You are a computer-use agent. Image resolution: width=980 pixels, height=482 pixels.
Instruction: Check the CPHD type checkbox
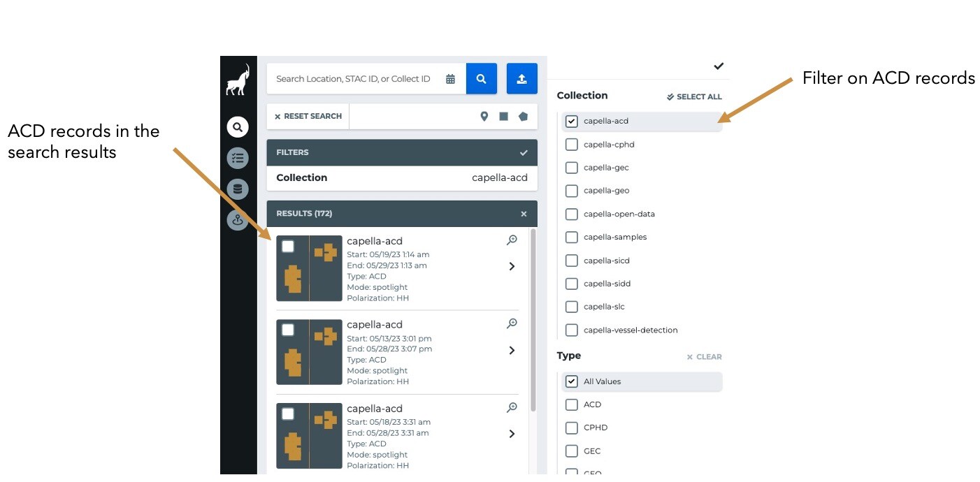coord(572,428)
